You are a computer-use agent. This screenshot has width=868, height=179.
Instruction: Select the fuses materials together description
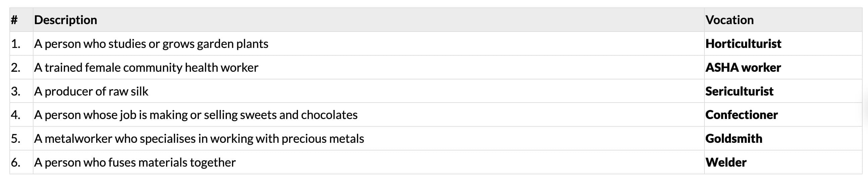tap(135, 163)
